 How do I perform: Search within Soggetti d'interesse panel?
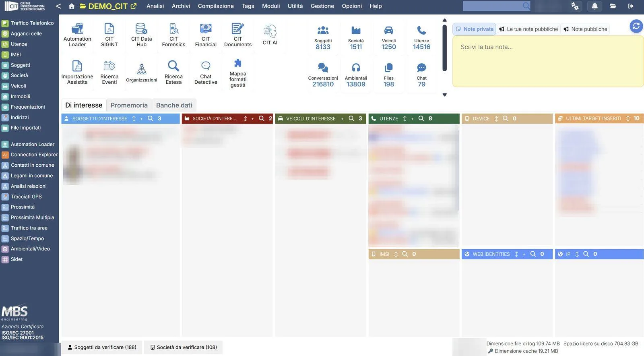[151, 118]
